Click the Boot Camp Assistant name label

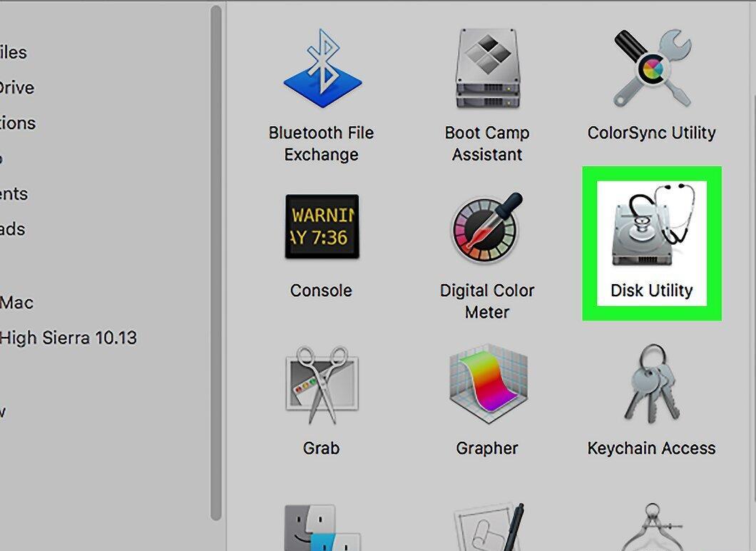[x=487, y=143]
